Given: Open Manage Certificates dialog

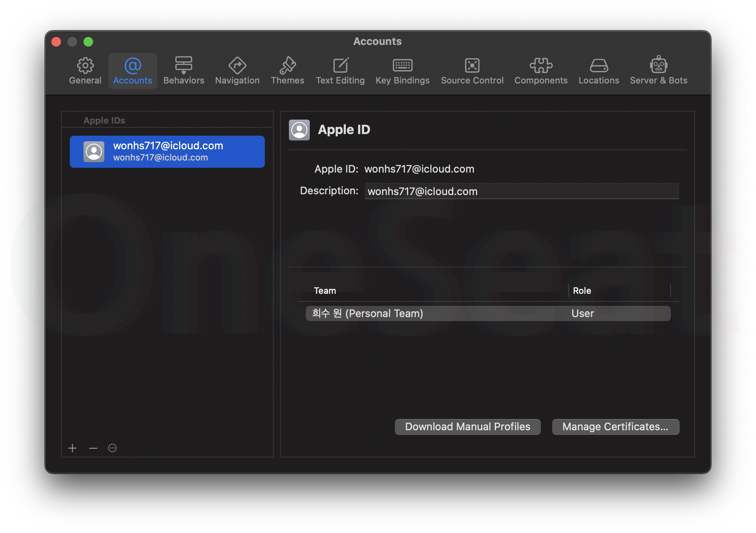Looking at the screenshot, I should [616, 427].
